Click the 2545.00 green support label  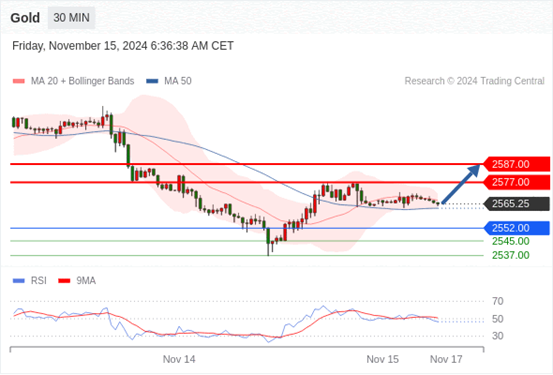coord(511,242)
